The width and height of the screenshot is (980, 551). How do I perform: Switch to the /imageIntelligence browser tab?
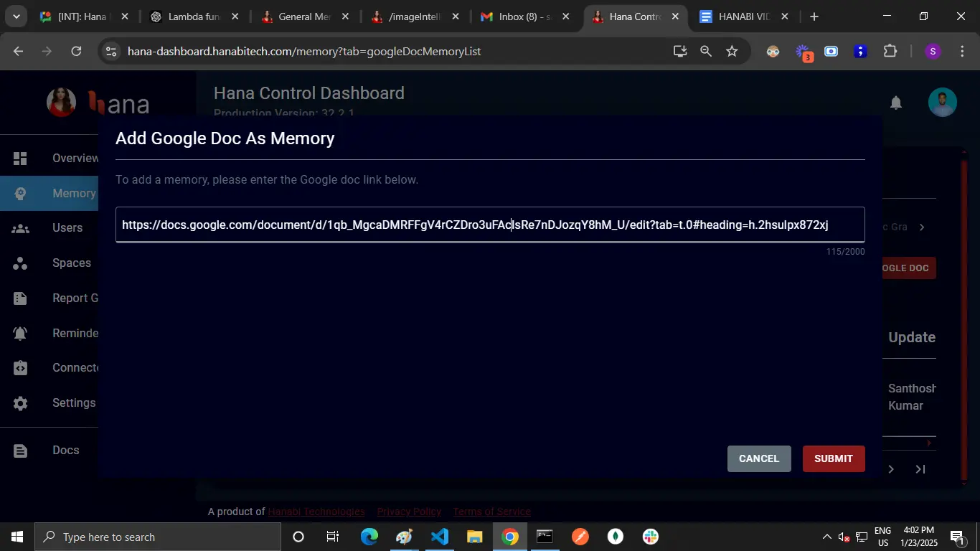[x=415, y=17]
